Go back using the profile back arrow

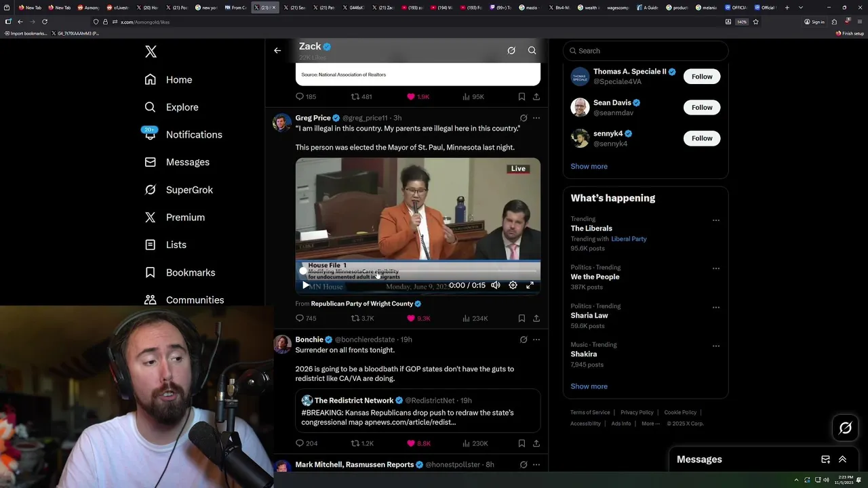(x=277, y=50)
